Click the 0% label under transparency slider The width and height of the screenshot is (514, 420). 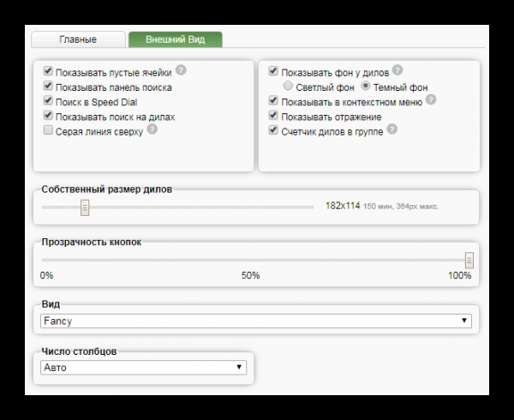point(46,275)
